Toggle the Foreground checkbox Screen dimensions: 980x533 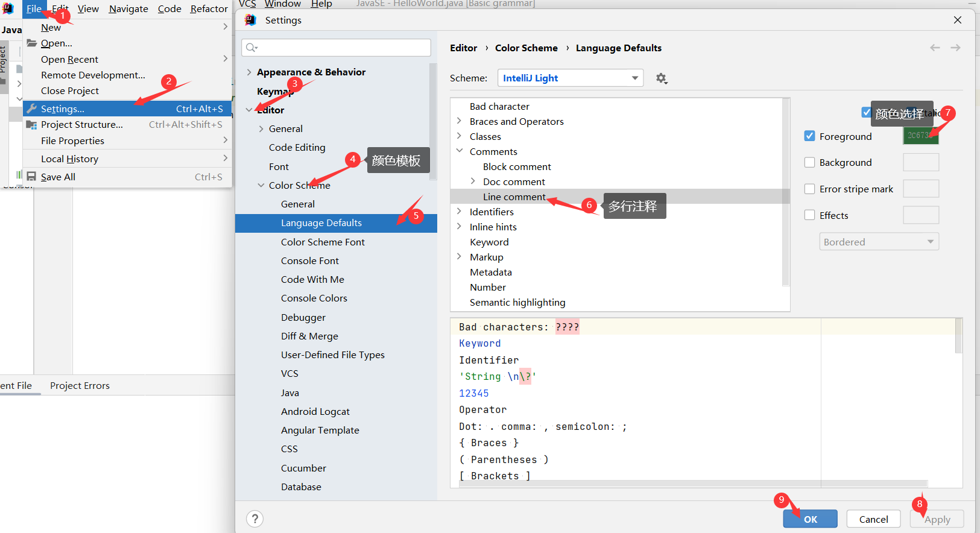pos(810,136)
